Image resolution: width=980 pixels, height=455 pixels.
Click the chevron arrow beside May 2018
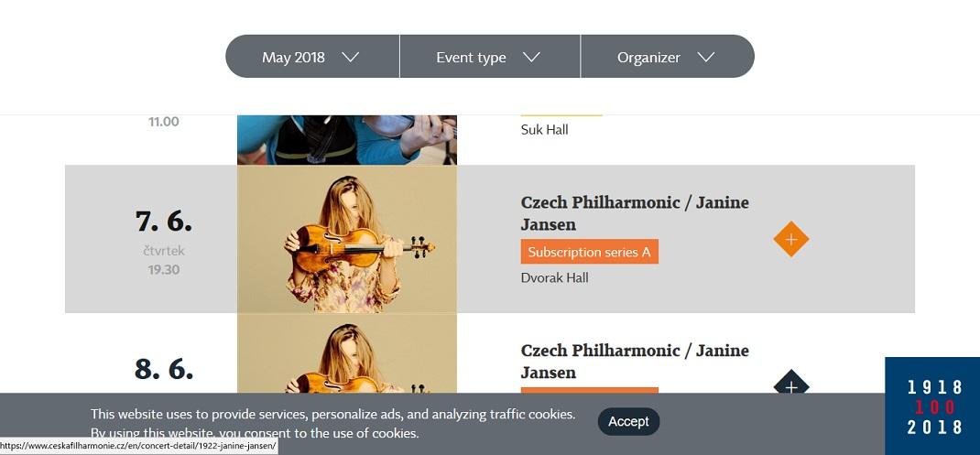pos(350,57)
